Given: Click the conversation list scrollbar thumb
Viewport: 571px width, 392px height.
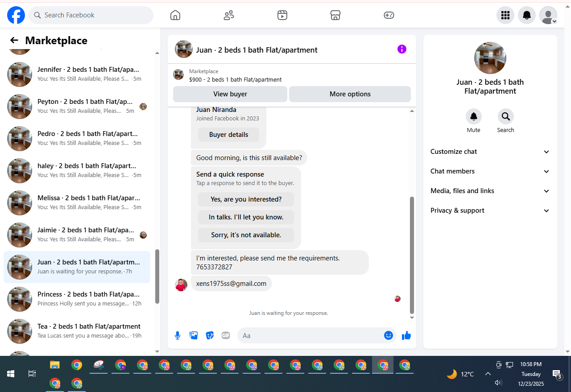Looking at the screenshot, I should pyautogui.click(x=157, y=276).
